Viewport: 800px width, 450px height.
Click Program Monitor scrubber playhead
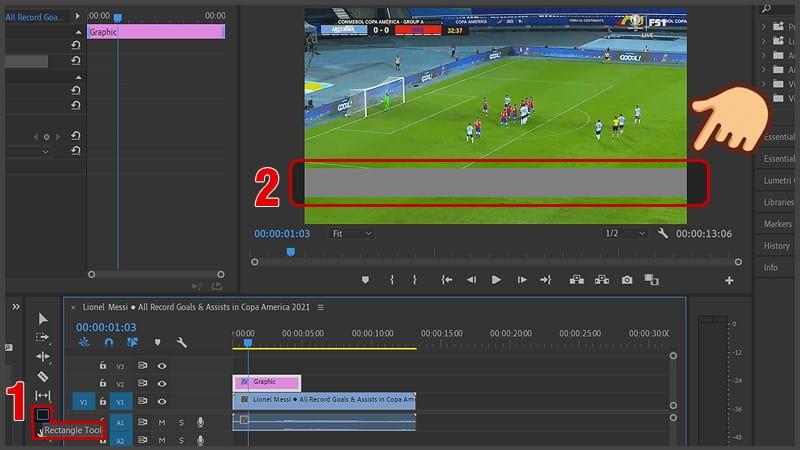291,252
